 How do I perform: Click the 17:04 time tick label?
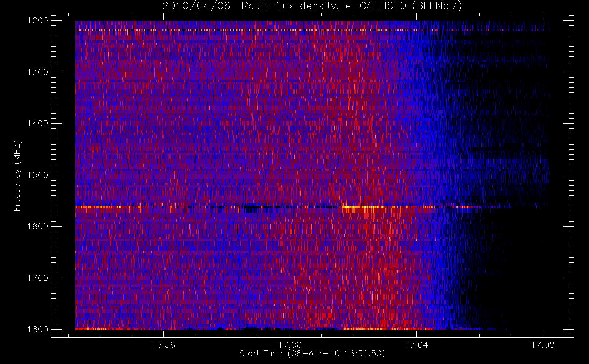tap(416, 345)
